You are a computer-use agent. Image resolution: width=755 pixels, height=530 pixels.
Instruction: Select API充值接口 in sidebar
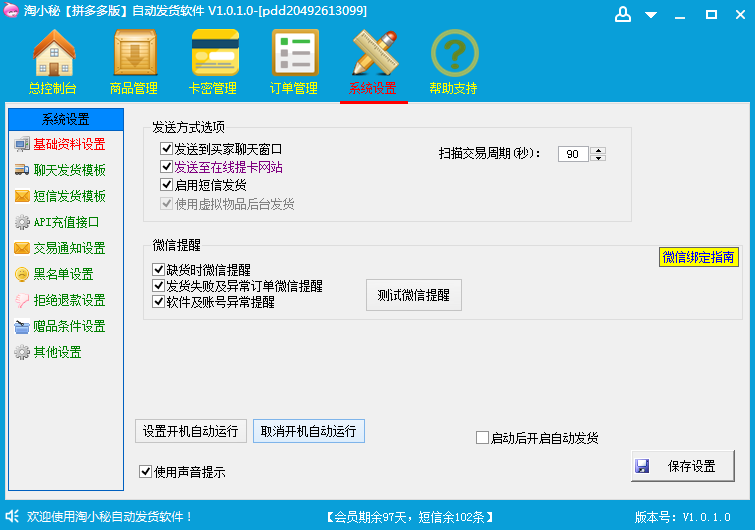click(66, 222)
